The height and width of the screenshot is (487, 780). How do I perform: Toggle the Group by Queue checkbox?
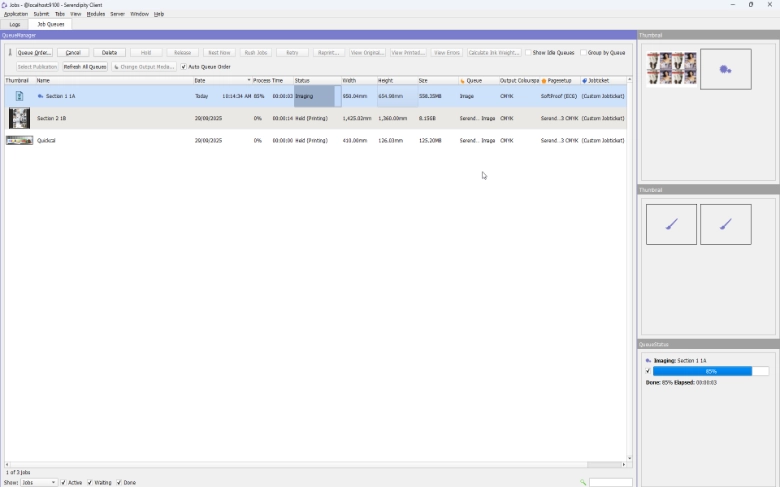[584, 52]
